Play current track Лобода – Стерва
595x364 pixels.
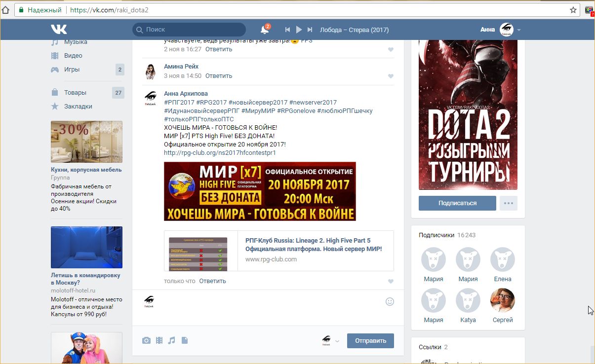[299, 30]
